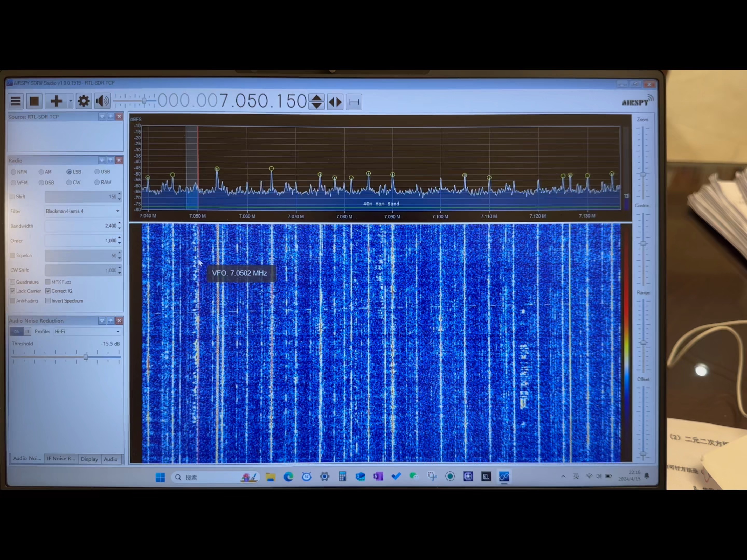This screenshot has height=560, width=747.
Task: Toggle noise reduction ON switch
Action: [20, 332]
